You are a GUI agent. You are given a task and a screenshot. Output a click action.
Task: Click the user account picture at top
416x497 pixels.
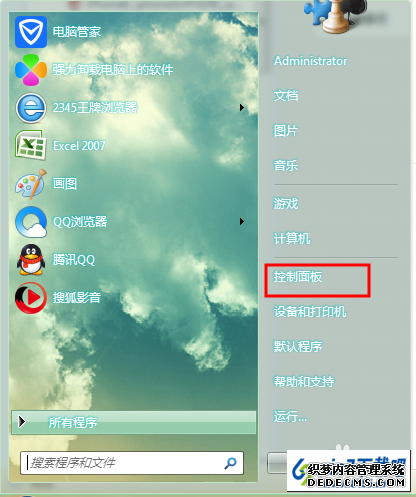coord(335,16)
